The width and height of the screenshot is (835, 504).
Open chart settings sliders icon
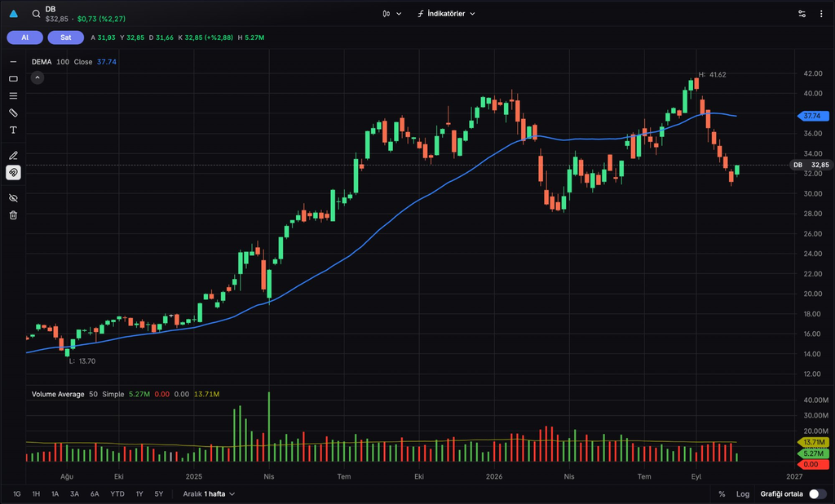click(x=802, y=14)
